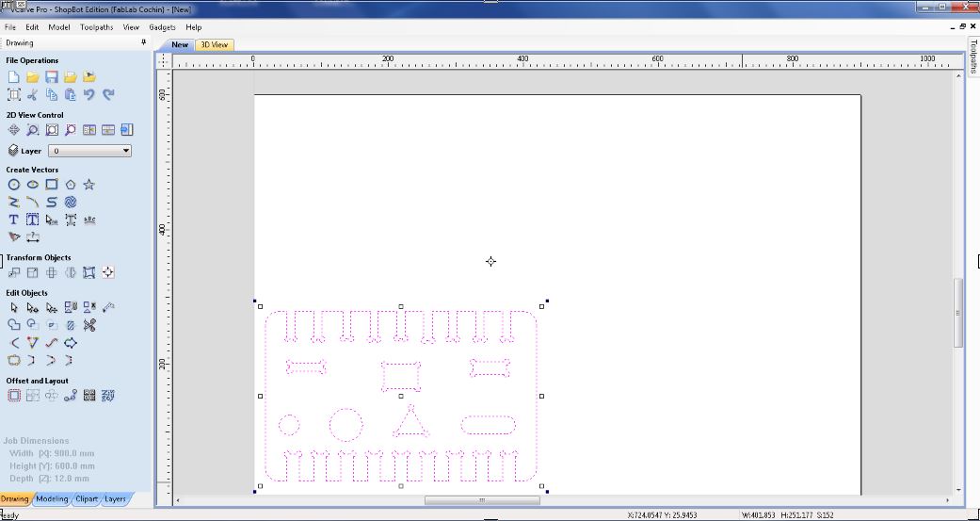Click the Undo arrow icon
Image resolution: width=980 pixels, height=521 pixels.
pyautogui.click(x=89, y=94)
